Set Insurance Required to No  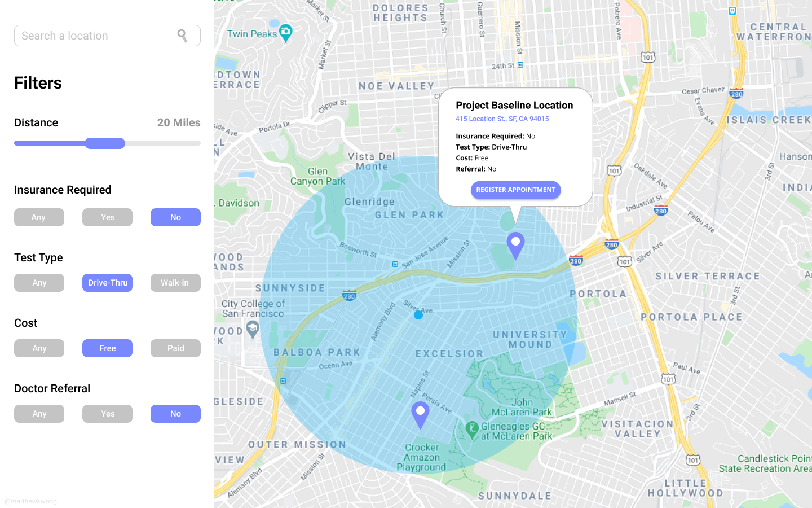click(x=175, y=217)
